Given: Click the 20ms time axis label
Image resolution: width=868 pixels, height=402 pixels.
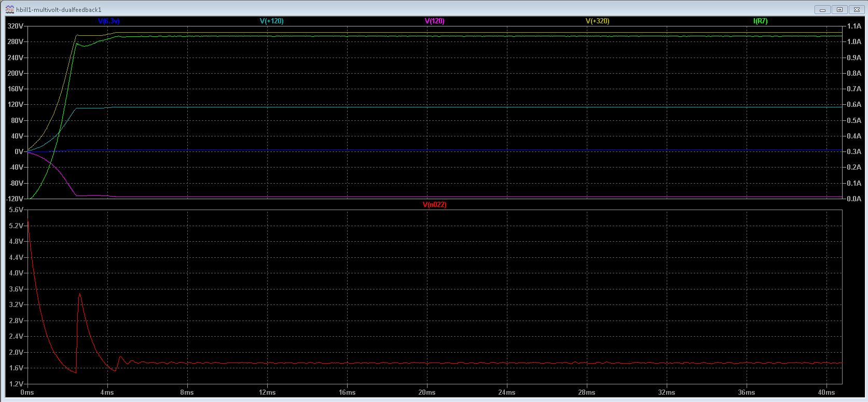Looking at the screenshot, I should (x=427, y=393).
